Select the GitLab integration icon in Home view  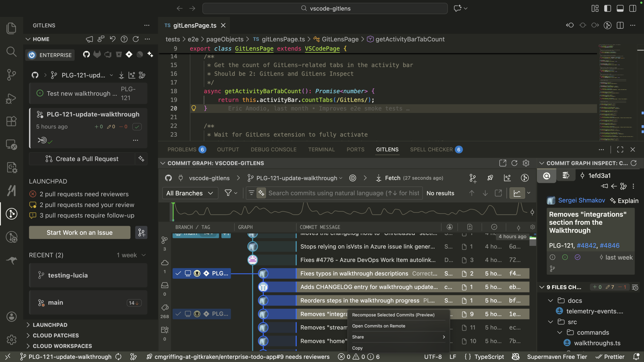pos(97,55)
